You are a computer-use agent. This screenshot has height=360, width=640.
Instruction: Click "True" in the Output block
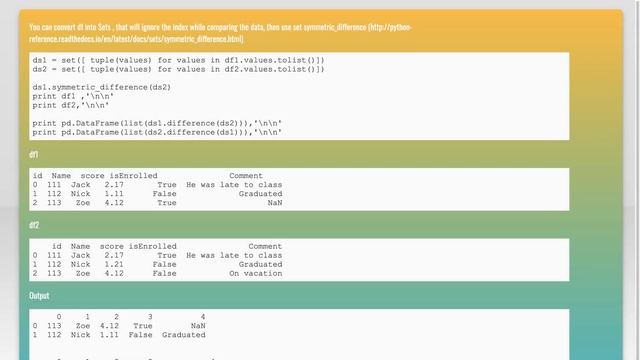coord(143,326)
